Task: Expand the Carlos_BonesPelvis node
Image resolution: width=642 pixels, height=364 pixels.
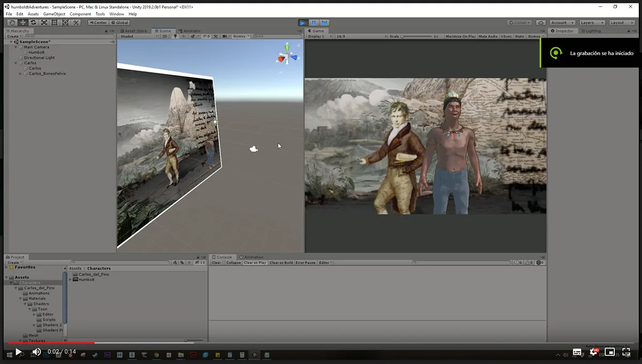Action: [x=21, y=74]
